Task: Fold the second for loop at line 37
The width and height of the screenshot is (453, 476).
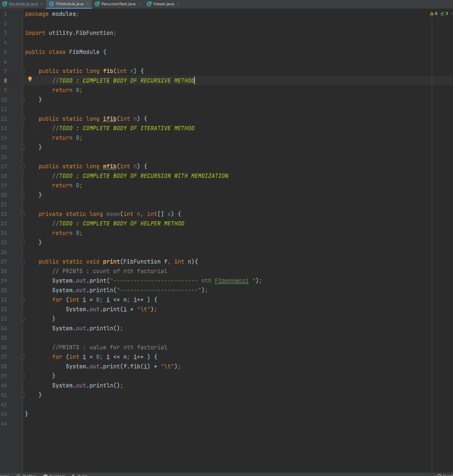Action: coord(23,357)
